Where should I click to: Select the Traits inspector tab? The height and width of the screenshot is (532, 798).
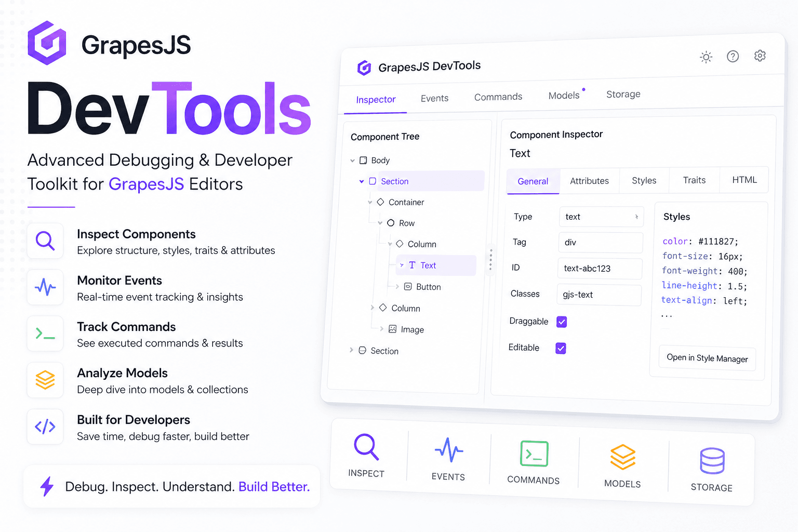coord(694,180)
